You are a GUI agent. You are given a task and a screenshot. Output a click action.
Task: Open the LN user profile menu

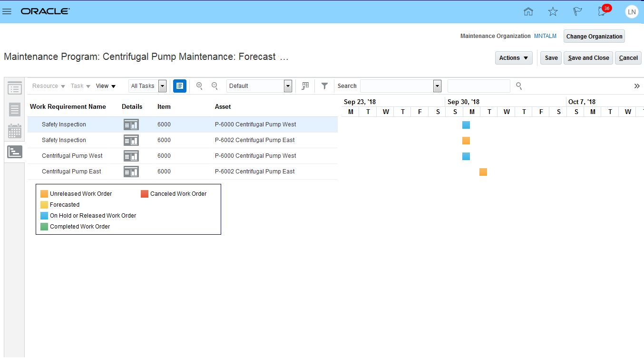pos(632,12)
